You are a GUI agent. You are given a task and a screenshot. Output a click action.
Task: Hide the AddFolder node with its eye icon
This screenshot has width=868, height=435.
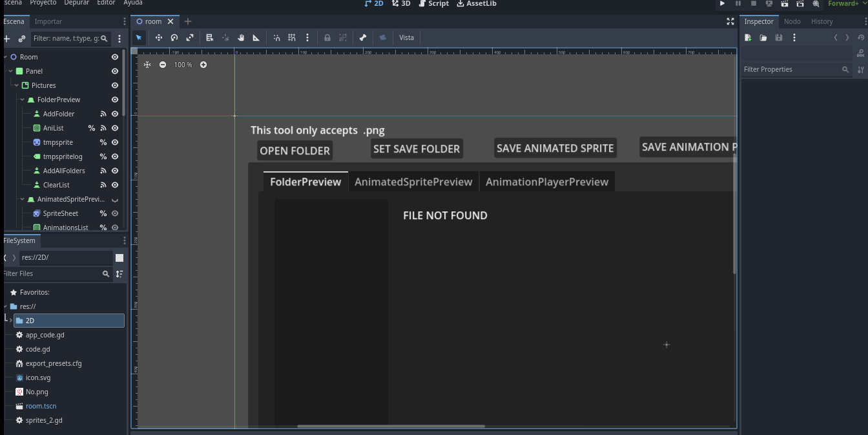[x=115, y=114]
